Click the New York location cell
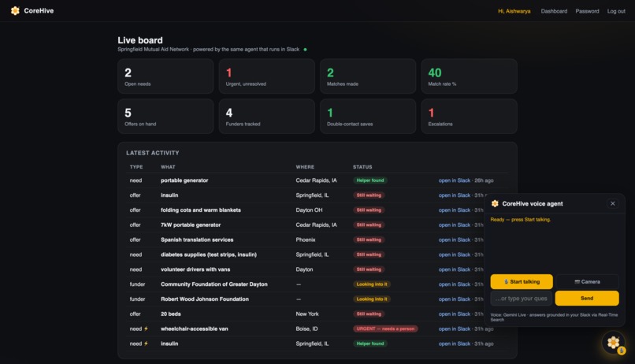 [307, 314]
